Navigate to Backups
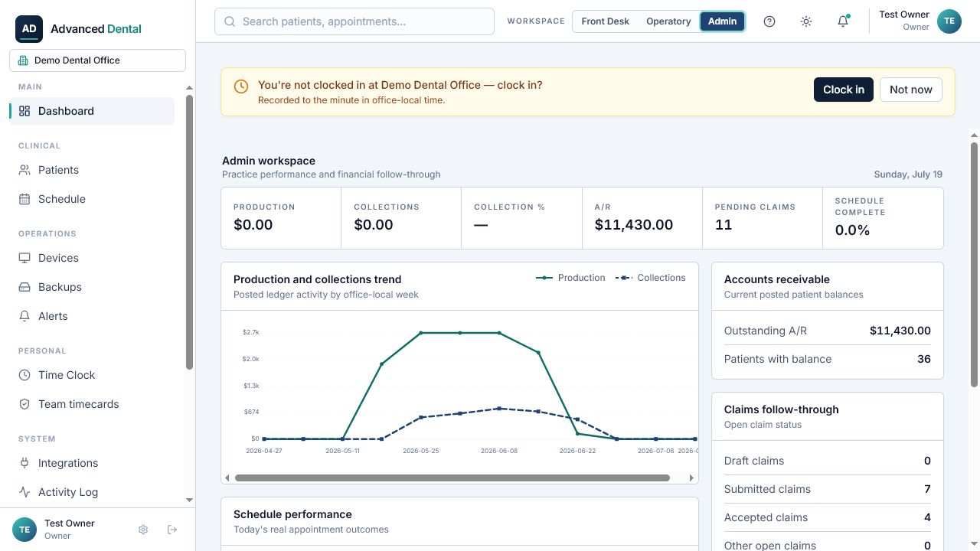The height and width of the screenshot is (551, 980). (92, 287)
